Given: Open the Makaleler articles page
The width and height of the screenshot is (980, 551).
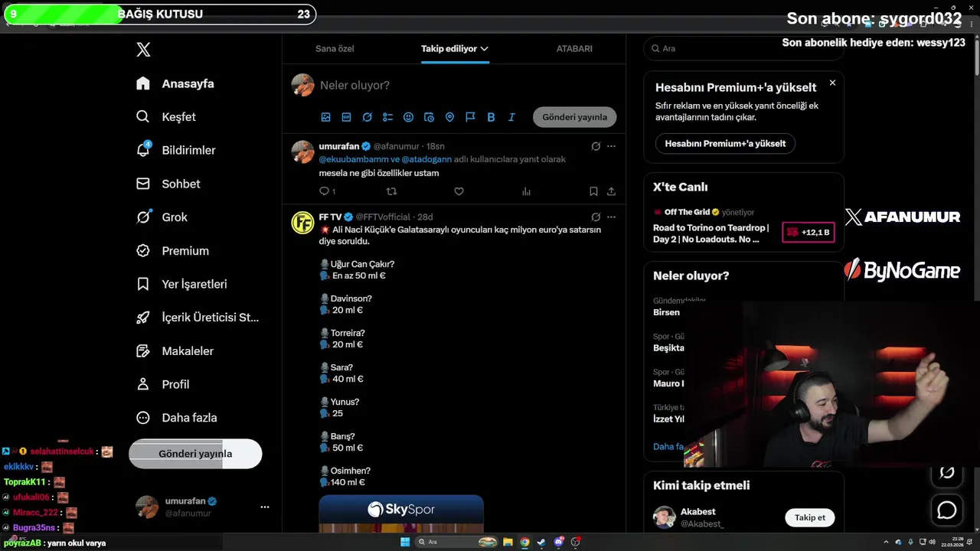Looking at the screenshot, I should 175,350.
